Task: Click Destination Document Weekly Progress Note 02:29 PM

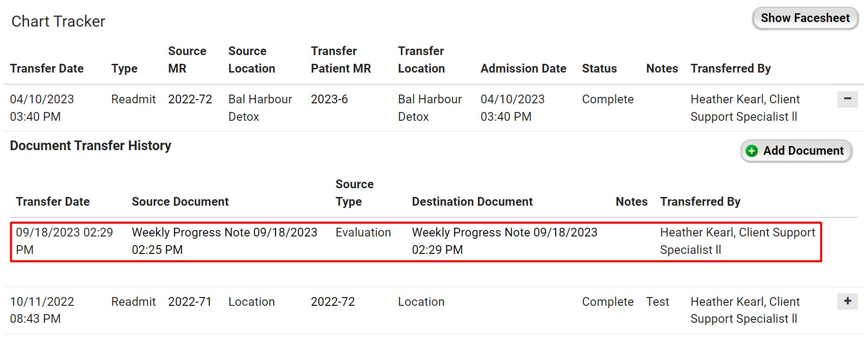Action: [504, 241]
